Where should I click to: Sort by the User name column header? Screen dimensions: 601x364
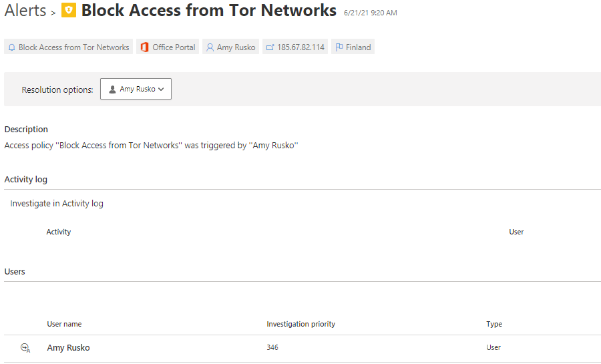pos(64,324)
